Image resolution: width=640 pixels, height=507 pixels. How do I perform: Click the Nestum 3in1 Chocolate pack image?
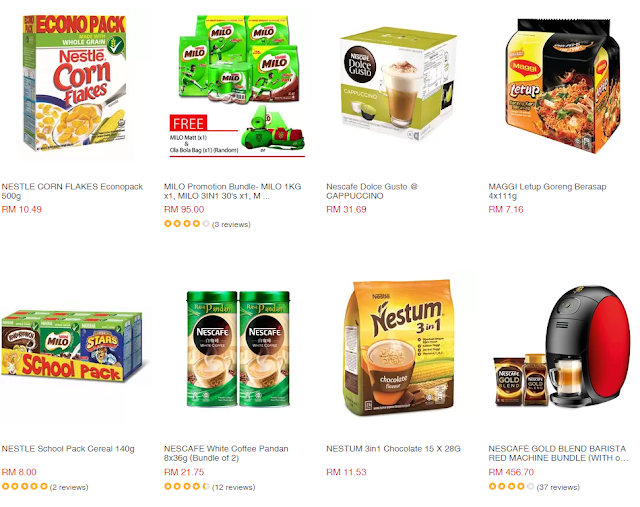tap(398, 348)
